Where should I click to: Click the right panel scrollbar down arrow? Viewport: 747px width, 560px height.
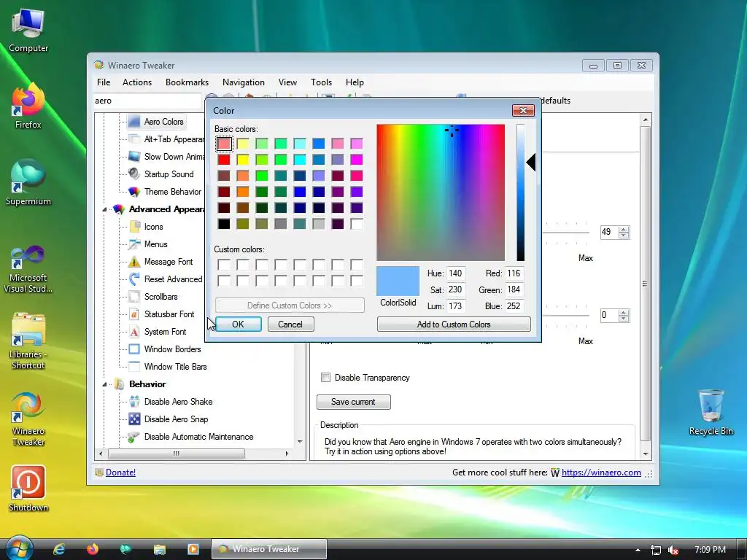646,454
